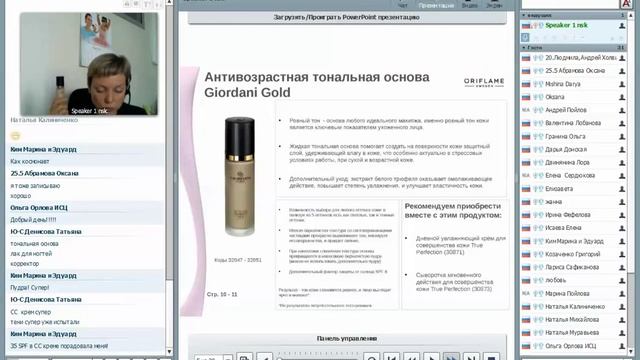Viewport: 640px width, 360px height.
Task: Switch to the Презентация tab
Action: coord(436,4)
